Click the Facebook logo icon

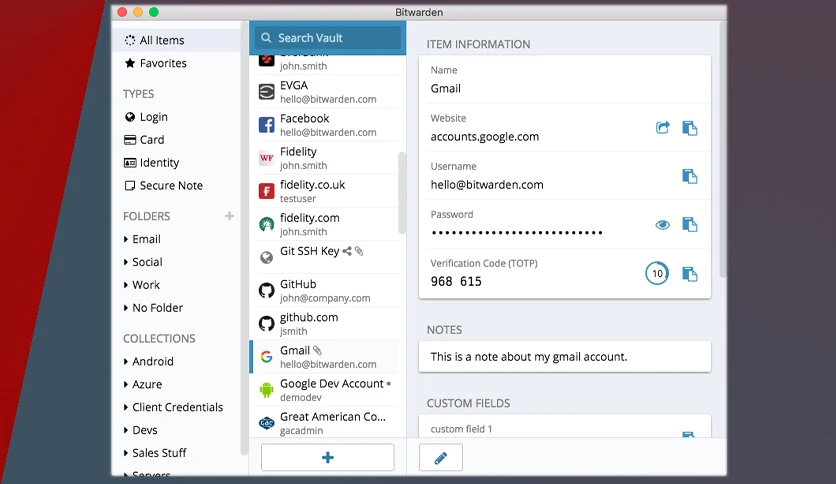click(x=266, y=125)
